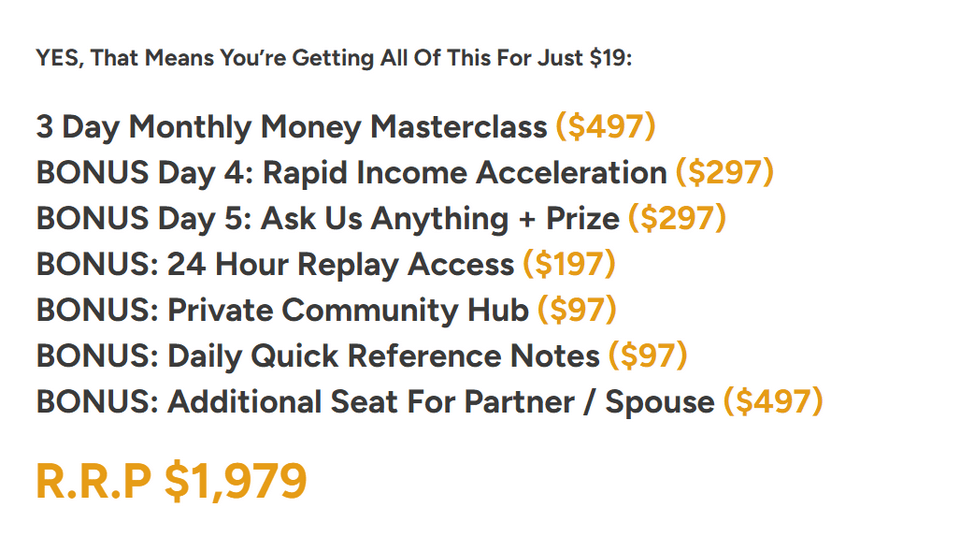Click the ($97) price beside Private Community Hub

pos(577,311)
